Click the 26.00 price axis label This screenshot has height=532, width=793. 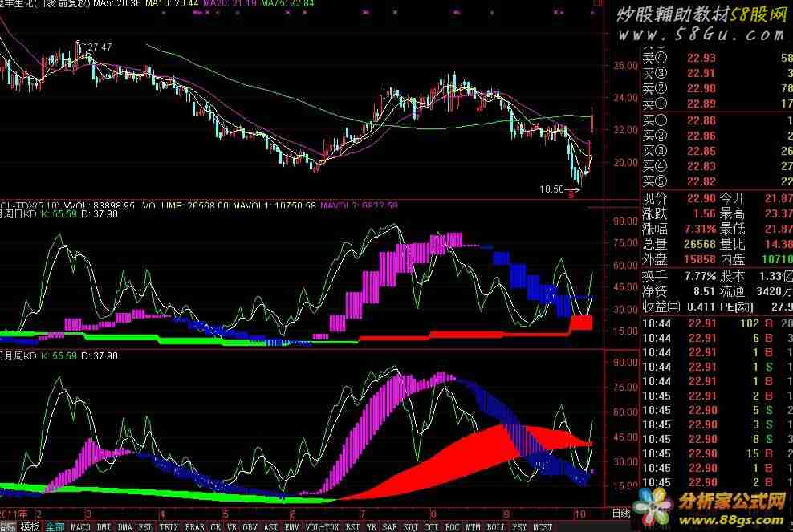(x=625, y=66)
